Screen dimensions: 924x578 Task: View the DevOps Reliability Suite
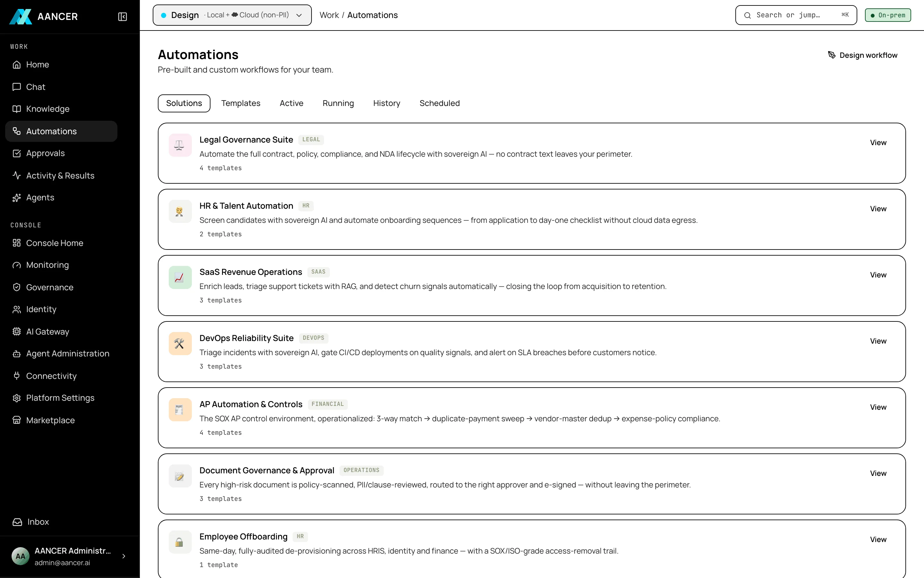[x=878, y=341]
